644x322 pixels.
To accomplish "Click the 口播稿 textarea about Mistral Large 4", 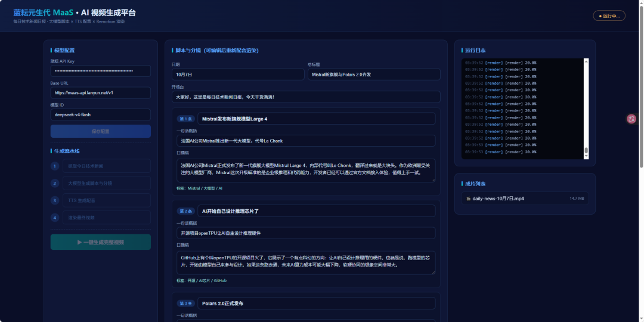I will 306,171.
